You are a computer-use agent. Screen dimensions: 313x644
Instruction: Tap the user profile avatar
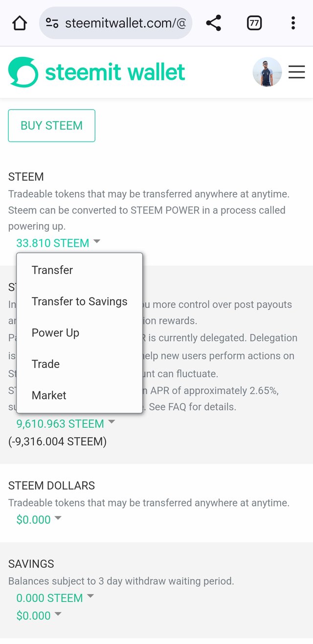[x=267, y=72]
